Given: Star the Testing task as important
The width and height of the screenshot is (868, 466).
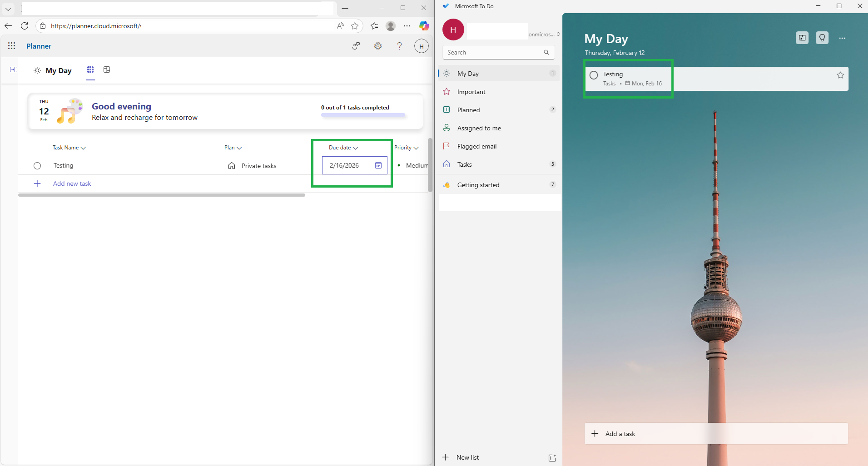Looking at the screenshot, I should (840, 75).
